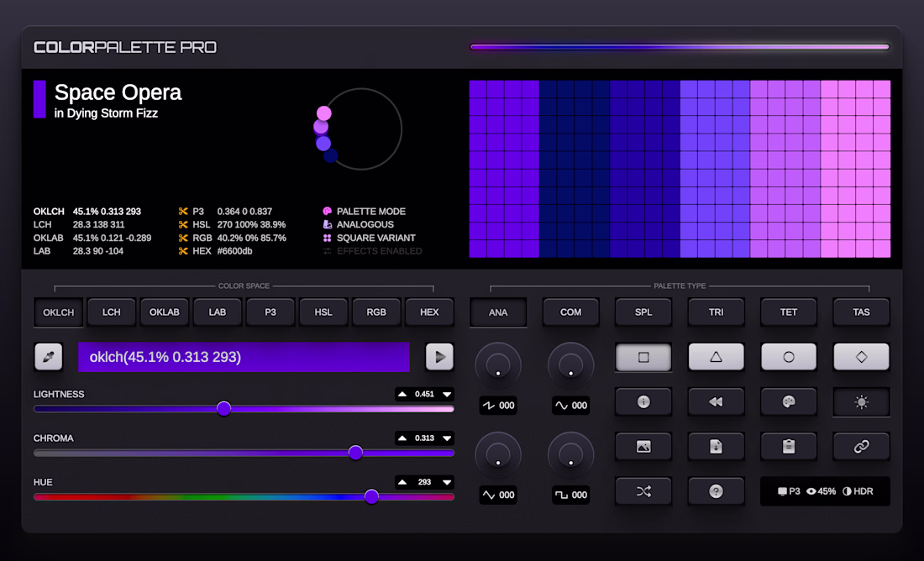Screen dimensions: 924x561
Task: Select the TET palette type
Action: (x=789, y=312)
